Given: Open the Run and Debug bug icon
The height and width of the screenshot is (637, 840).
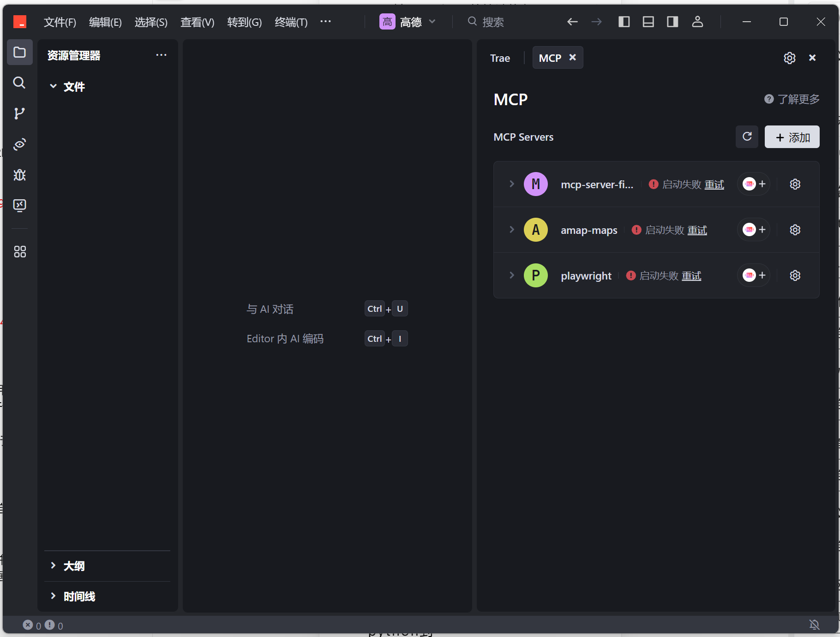Looking at the screenshot, I should click(19, 175).
